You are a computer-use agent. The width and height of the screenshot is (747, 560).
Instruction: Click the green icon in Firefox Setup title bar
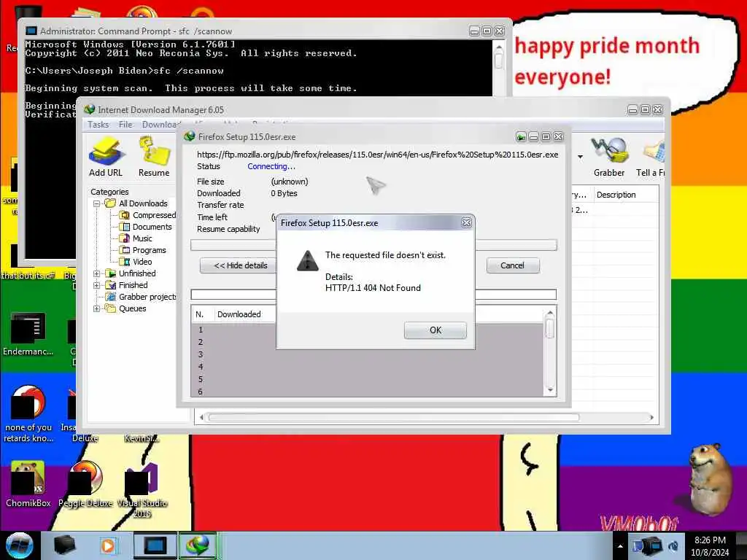(521, 137)
